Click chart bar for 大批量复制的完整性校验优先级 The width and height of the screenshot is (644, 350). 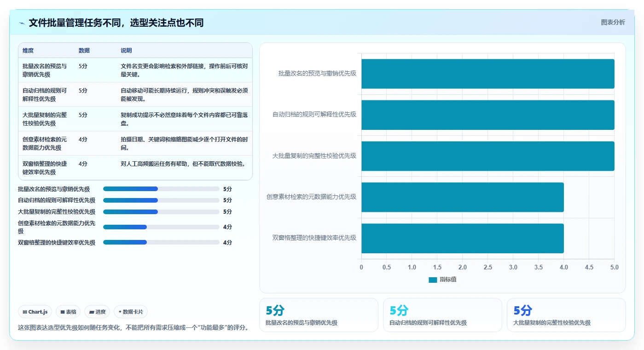(x=487, y=156)
